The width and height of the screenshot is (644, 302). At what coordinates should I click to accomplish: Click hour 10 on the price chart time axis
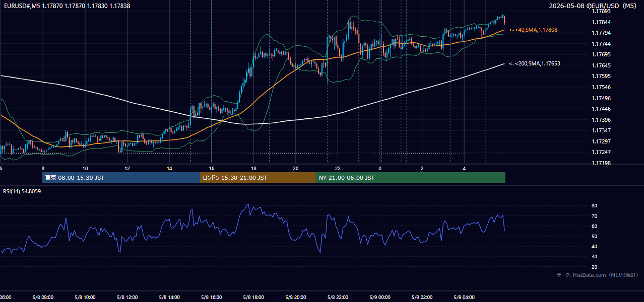[85, 168]
